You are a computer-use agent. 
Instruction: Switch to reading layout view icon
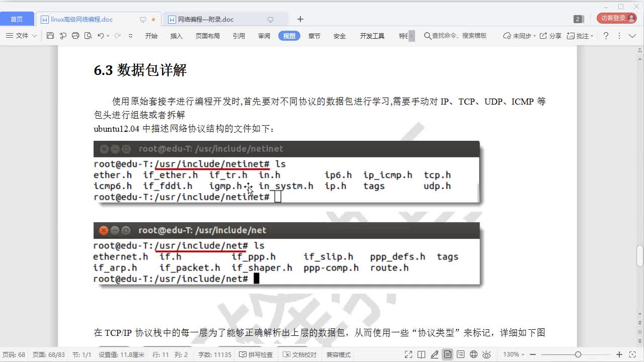click(422, 354)
